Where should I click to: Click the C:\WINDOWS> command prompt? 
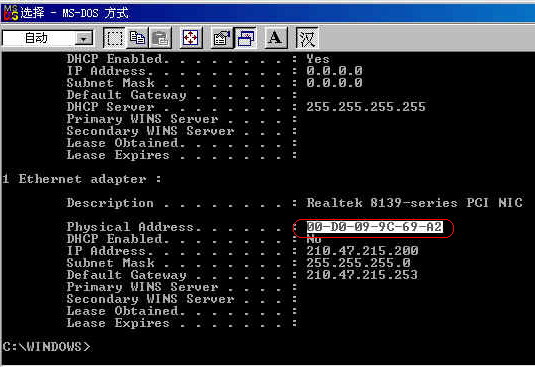(46, 347)
